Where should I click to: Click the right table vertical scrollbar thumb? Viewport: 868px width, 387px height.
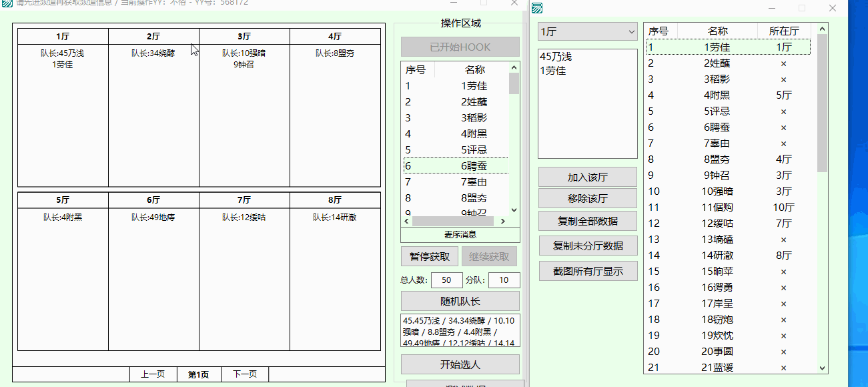point(822,103)
